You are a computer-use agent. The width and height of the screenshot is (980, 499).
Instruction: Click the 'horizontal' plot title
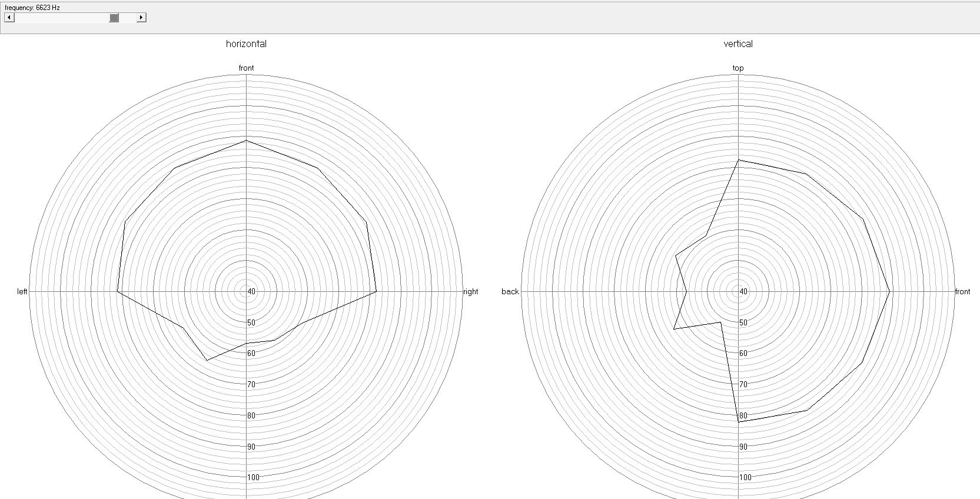246,44
